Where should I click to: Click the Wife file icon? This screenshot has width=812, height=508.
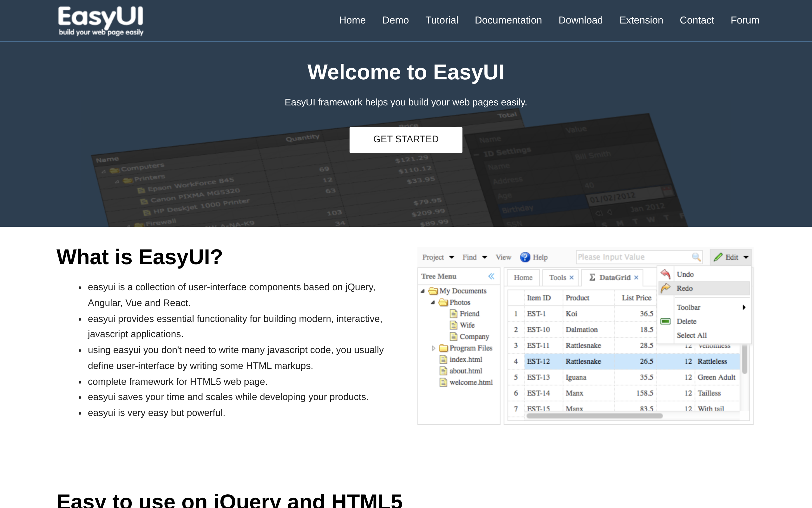[x=453, y=325]
